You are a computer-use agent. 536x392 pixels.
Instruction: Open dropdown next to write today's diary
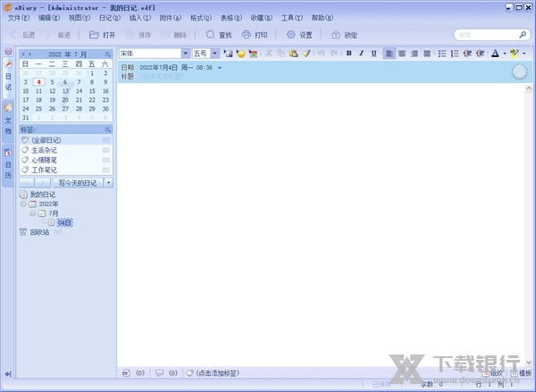tap(108, 183)
